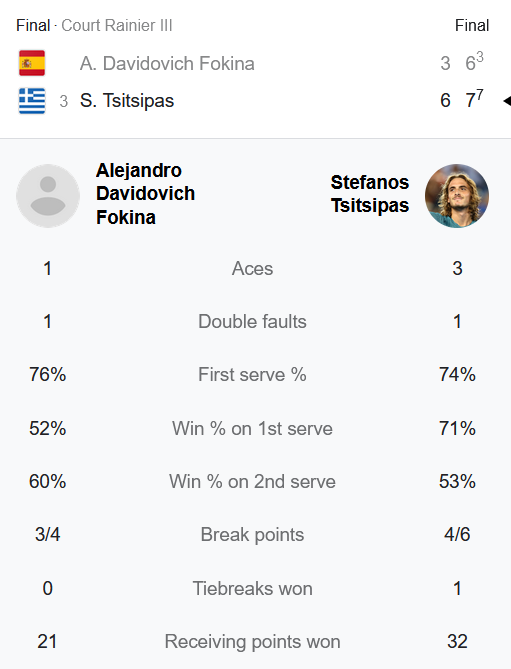This screenshot has height=669, width=511.
Task: Click the Greece flag icon
Action: point(32,101)
